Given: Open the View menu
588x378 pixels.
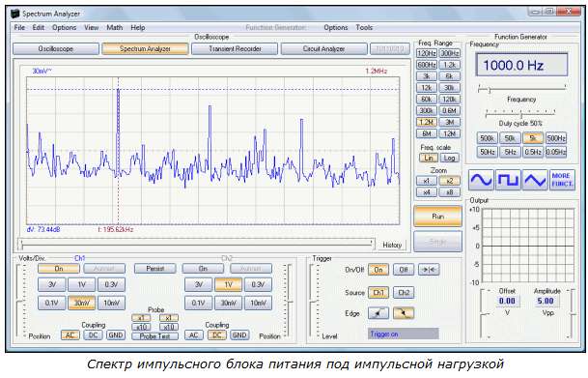Looking at the screenshot, I should pos(91,27).
